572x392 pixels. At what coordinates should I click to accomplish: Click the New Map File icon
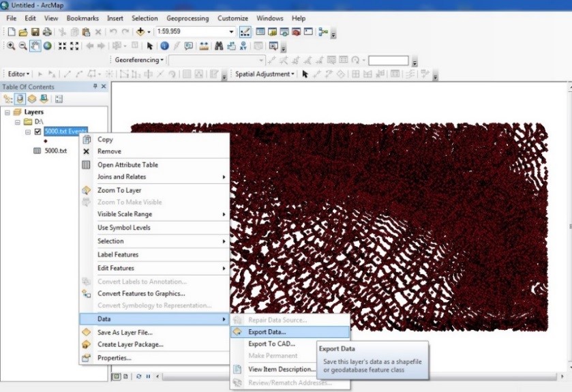point(12,32)
